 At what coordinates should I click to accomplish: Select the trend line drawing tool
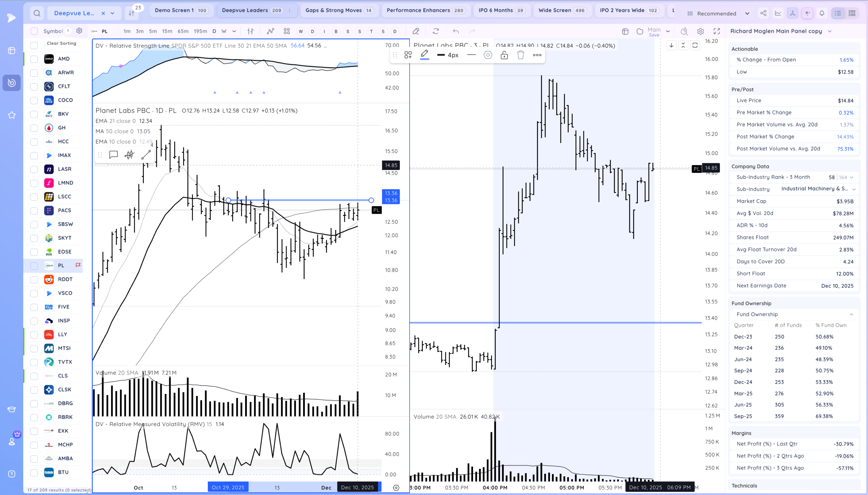point(146,155)
